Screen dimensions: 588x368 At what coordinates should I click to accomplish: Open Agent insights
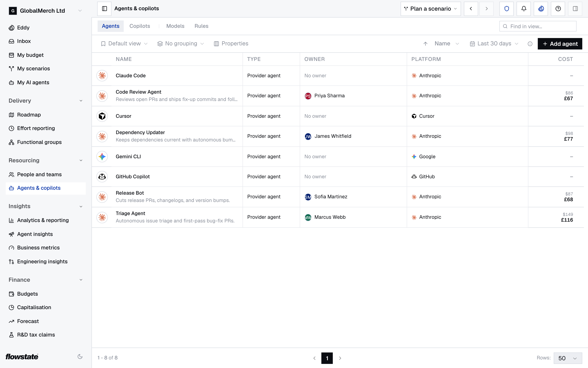(46, 234)
